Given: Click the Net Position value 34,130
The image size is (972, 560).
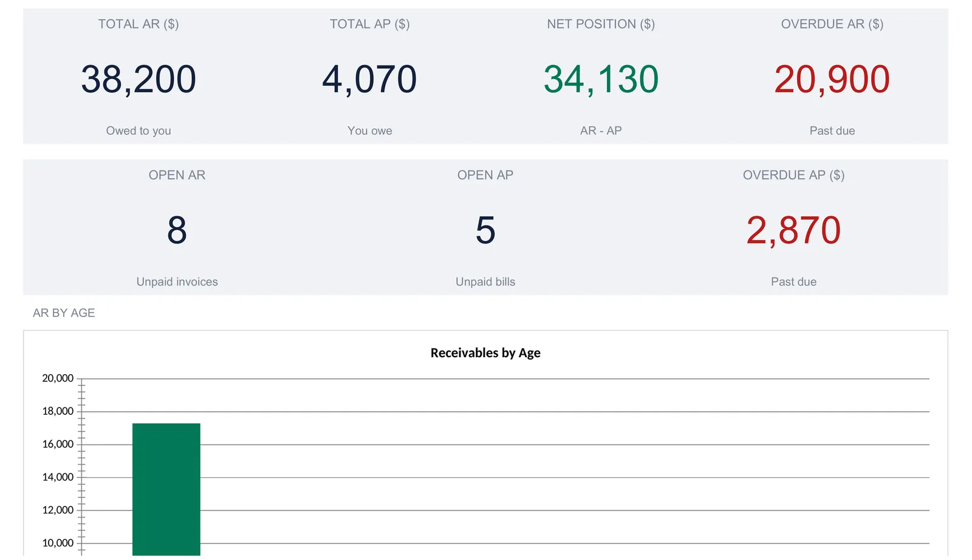Looking at the screenshot, I should tap(601, 79).
